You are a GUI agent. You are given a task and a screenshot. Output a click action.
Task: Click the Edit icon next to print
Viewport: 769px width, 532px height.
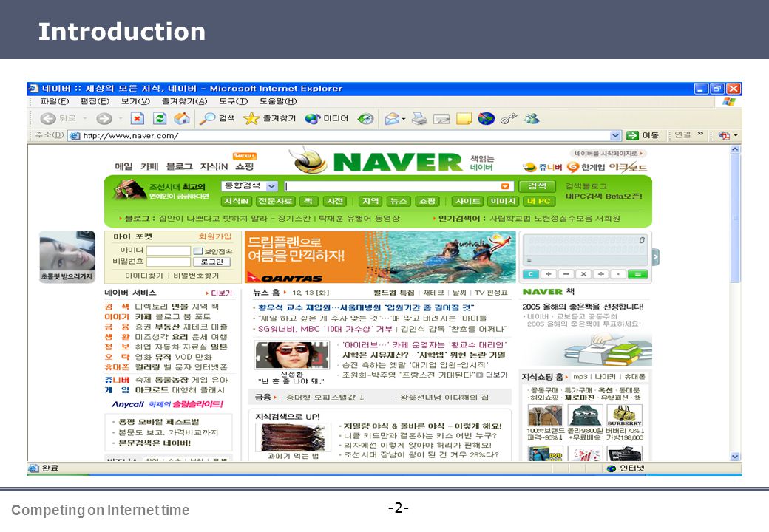[x=441, y=119]
